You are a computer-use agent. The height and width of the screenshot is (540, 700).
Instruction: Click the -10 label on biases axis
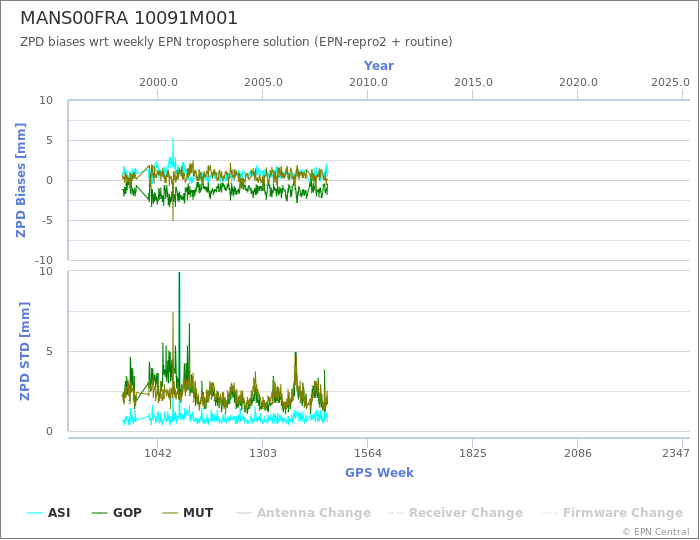pyautogui.click(x=44, y=260)
